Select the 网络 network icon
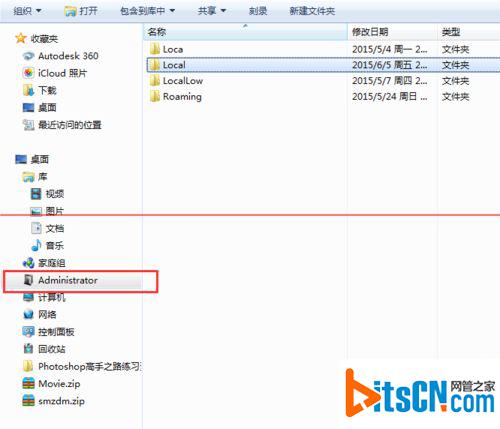The width and height of the screenshot is (500, 429). click(28, 314)
